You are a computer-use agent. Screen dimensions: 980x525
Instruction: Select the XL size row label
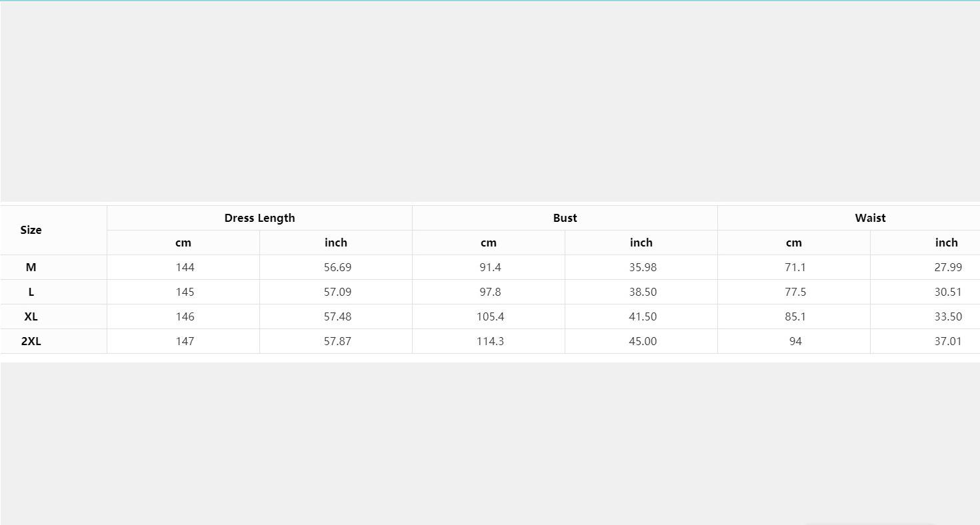coord(31,316)
